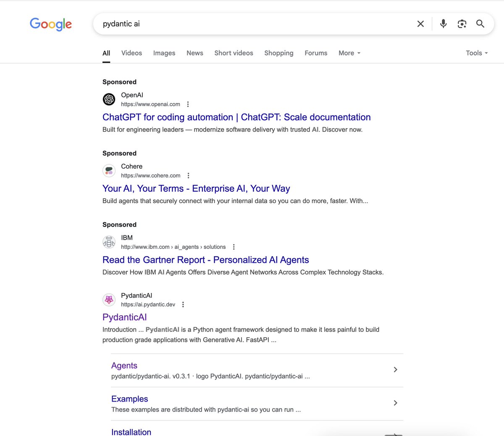This screenshot has width=504, height=436.
Task: Switch to the Shopping tab
Action: [279, 53]
